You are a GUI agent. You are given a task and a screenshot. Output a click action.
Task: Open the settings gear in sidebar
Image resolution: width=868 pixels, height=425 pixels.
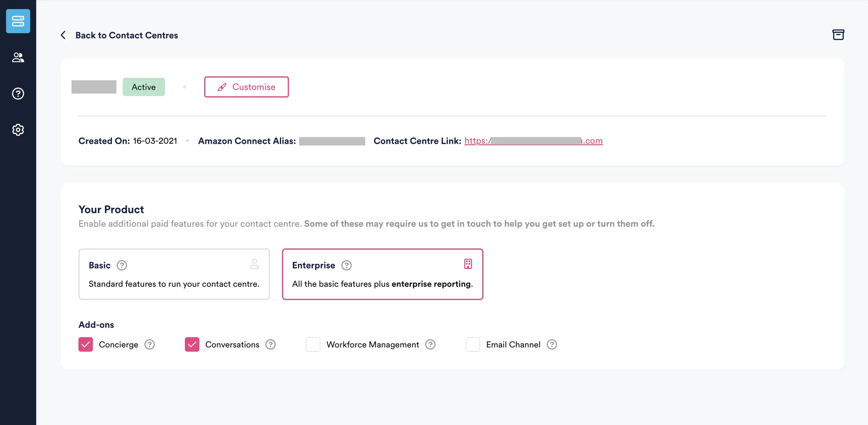[18, 129]
